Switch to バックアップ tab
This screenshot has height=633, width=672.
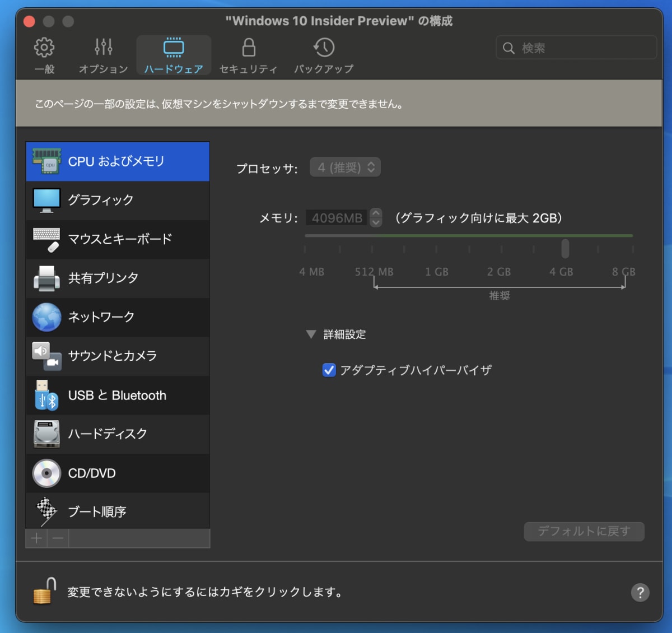(324, 55)
